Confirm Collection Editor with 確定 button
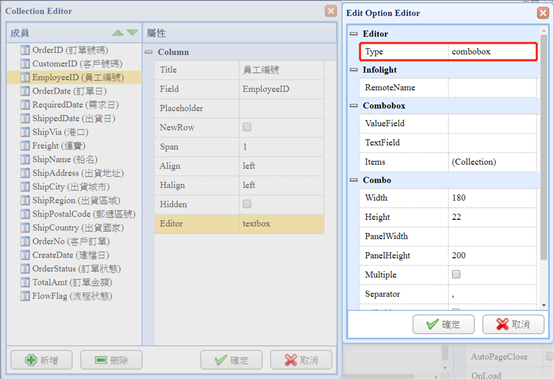554x379 pixels. 231,360
